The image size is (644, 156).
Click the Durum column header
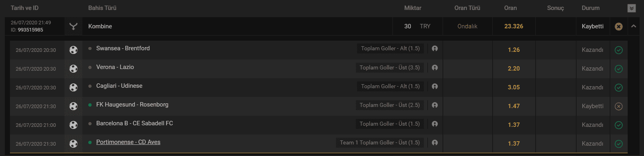(591, 8)
